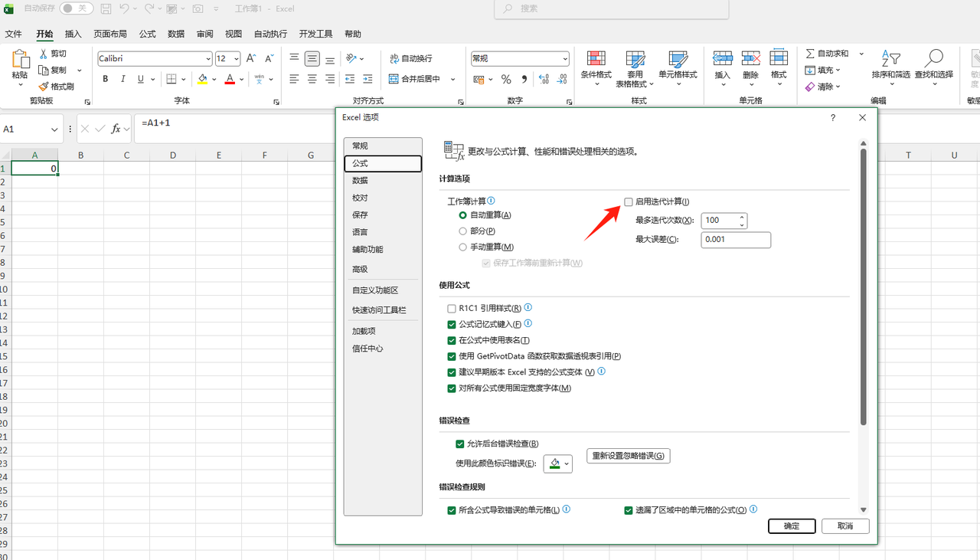Screen dimensions: 980x560
Task: Open Format as Table (套用表格格式)
Action: tap(635, 70)
